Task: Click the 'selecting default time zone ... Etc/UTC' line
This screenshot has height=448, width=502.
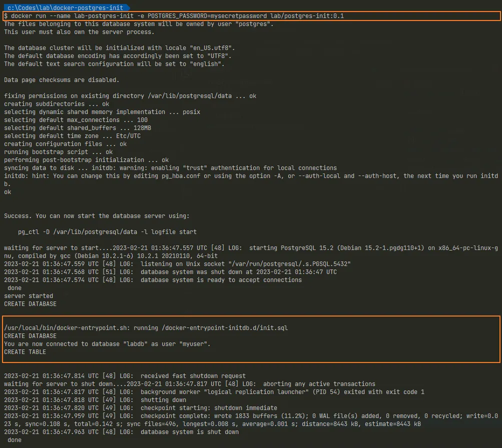Action: [x=72, y=136]
